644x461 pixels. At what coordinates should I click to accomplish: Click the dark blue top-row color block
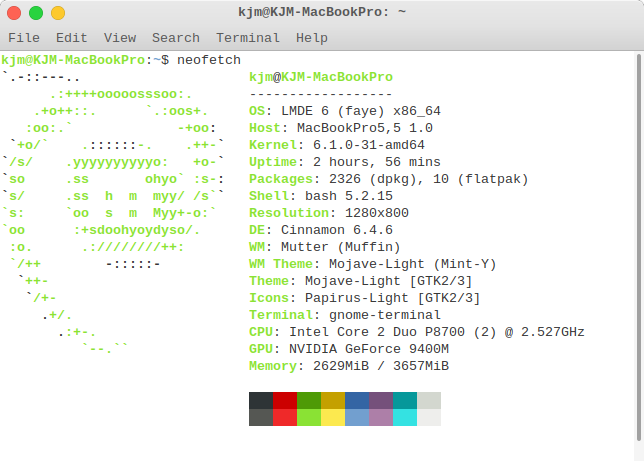[357, 401]
